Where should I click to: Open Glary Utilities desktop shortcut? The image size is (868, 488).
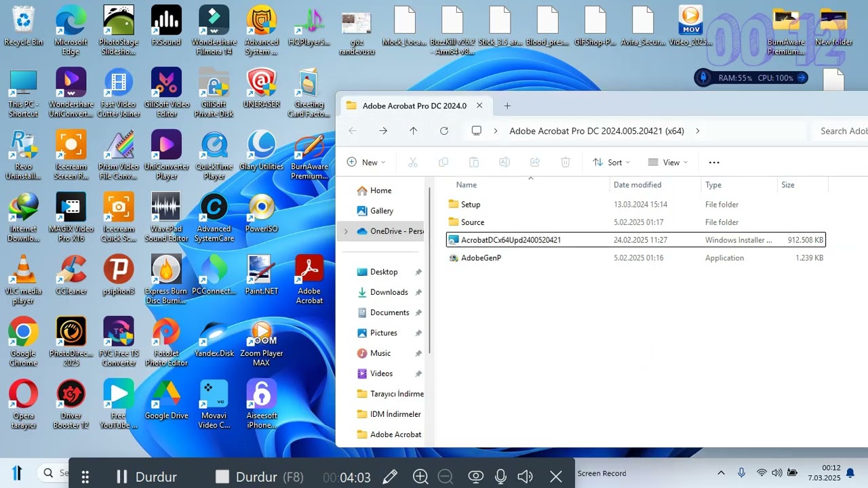pos(262,150)
